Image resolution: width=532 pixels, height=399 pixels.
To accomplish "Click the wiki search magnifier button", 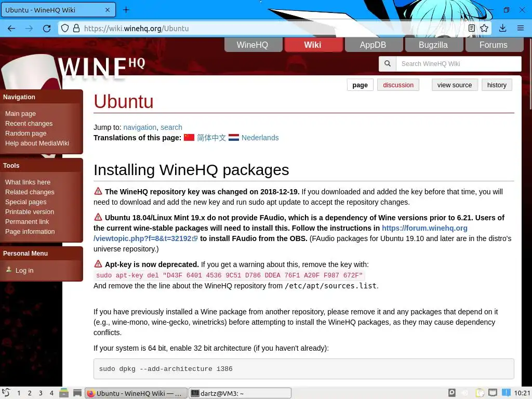I will 388,64.
